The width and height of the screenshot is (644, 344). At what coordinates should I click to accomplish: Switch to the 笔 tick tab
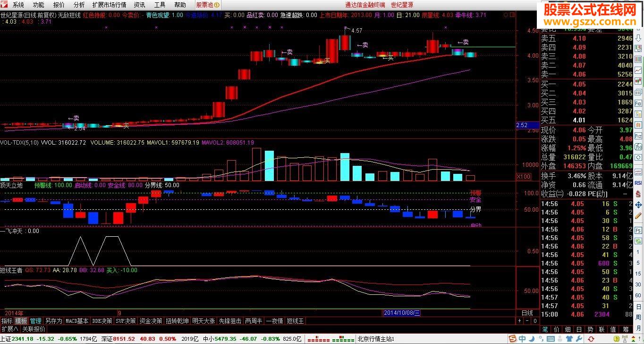coord(545,329)
